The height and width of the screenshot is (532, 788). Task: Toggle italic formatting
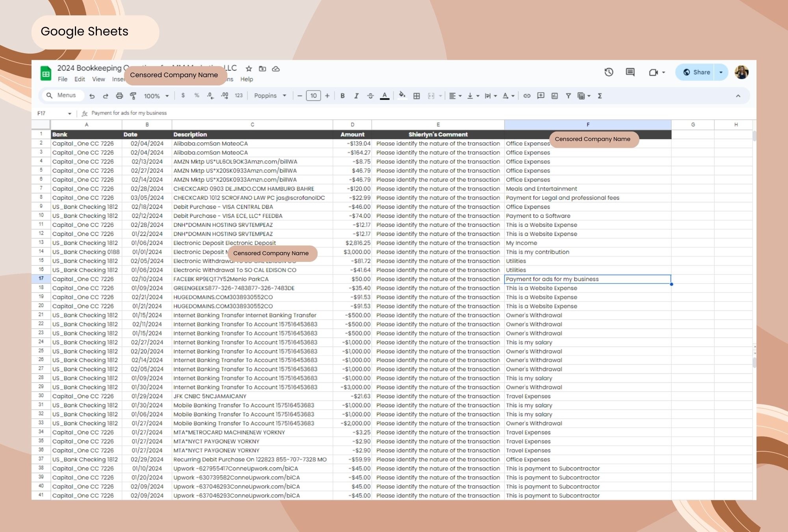356,96
